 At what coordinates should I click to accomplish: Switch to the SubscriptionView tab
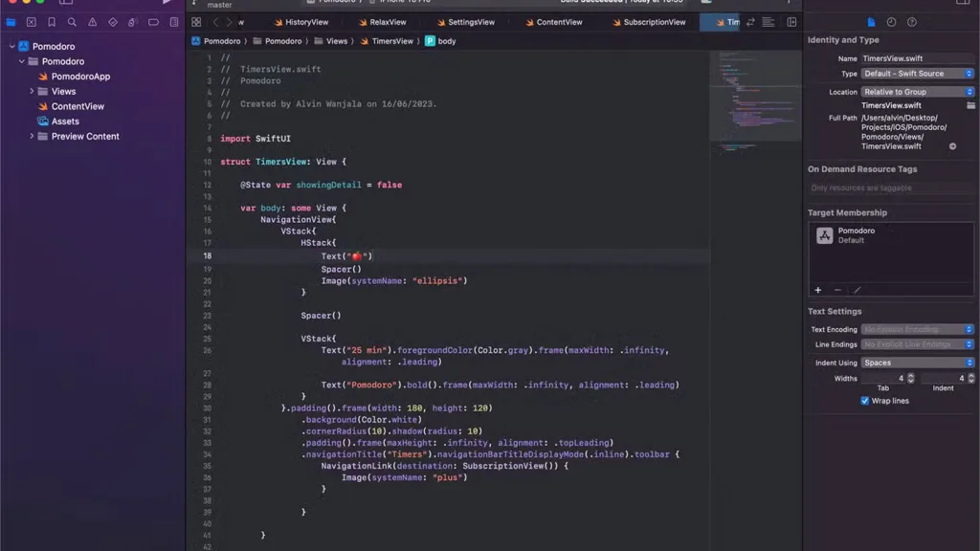(x=649, y=22)
